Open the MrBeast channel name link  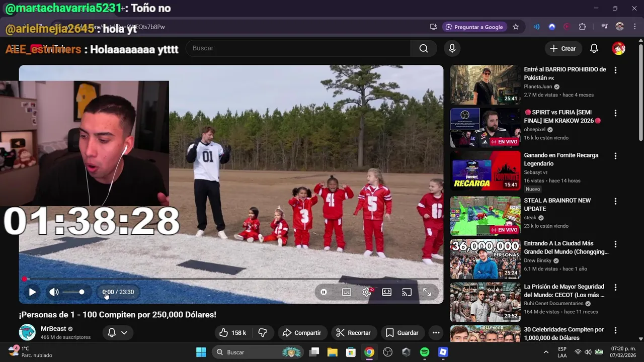53,329
